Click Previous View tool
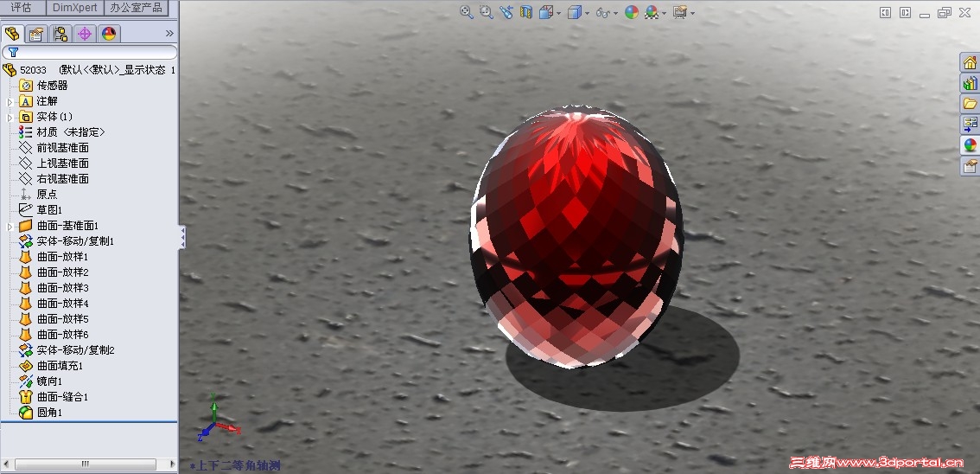The height and width of the screenshot is (474, 980). coord(506,12)
